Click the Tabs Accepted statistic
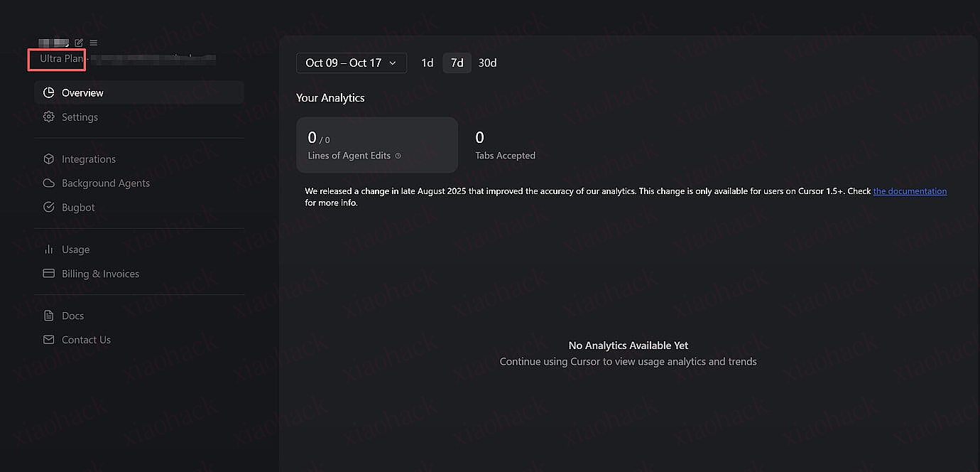The width and height of the screenshot is (980, 472). pos(505,145)
